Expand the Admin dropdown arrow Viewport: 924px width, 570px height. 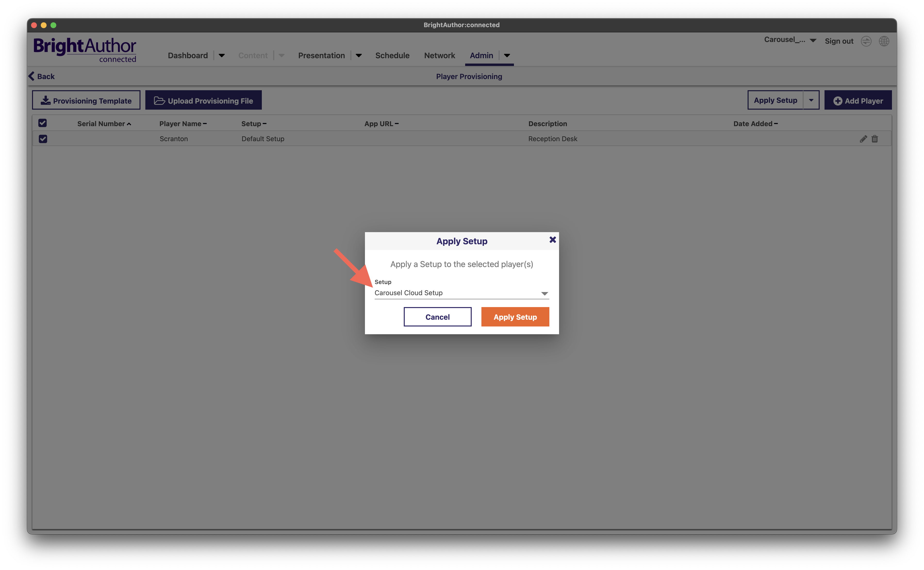(x=507, y=56)
